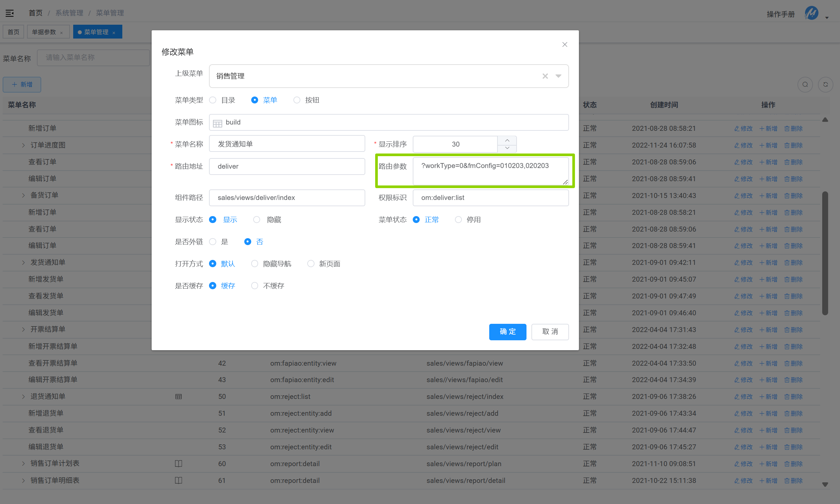Image resolution: width=840 pixels, height=504 pixels.
Task: Click the 退货通知单 row table icon
Action: tap(178, 397)
